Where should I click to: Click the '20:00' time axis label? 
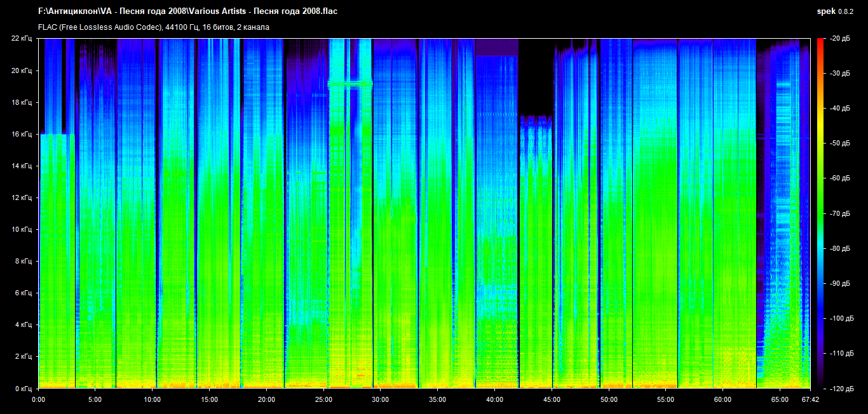(x=267, y=399)
